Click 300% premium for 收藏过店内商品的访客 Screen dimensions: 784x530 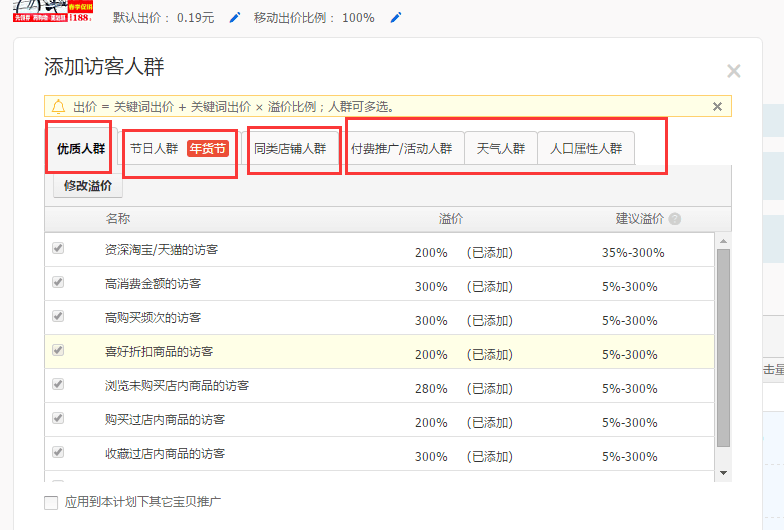tap(431, 456)
